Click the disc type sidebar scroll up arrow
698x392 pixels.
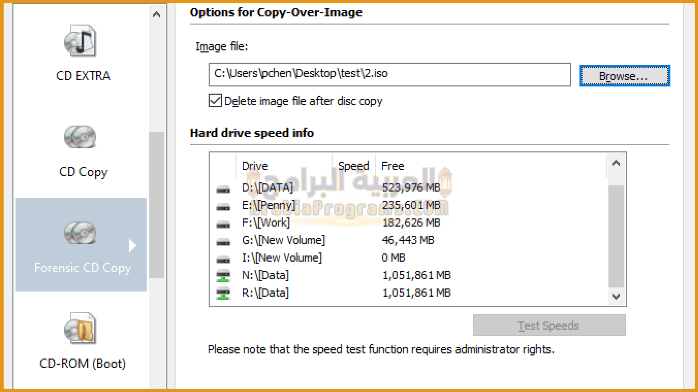[x=156, y=14]
